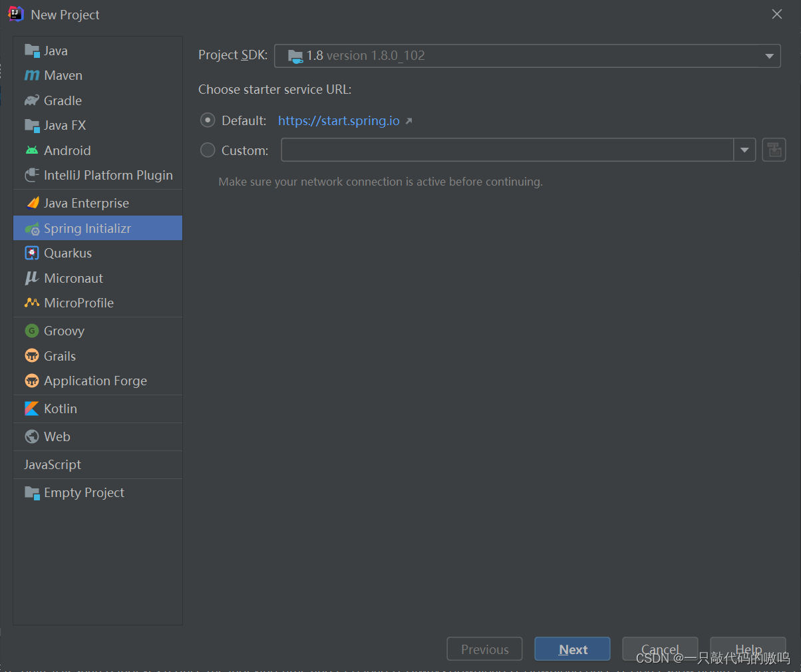Click the custom URL browse icon button

click(x=774, y=150)
